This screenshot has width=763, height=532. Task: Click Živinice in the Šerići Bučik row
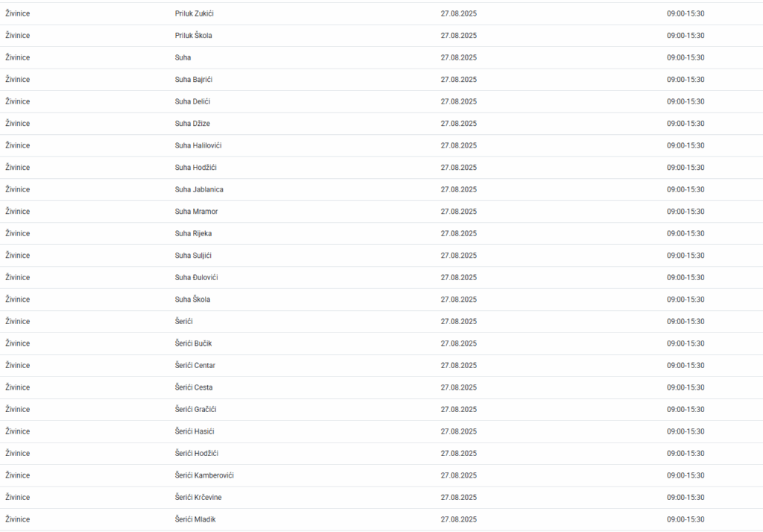(17, 343)
